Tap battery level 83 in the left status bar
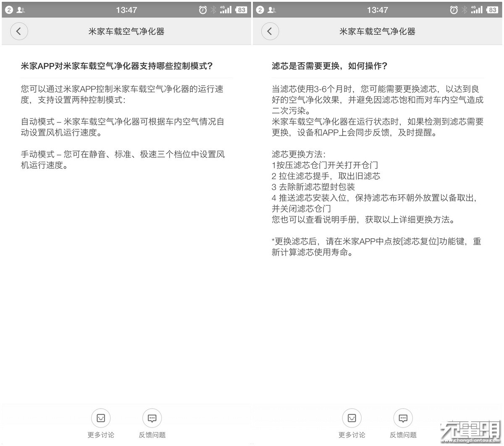The image size is (504, 446). coord(241,10)
